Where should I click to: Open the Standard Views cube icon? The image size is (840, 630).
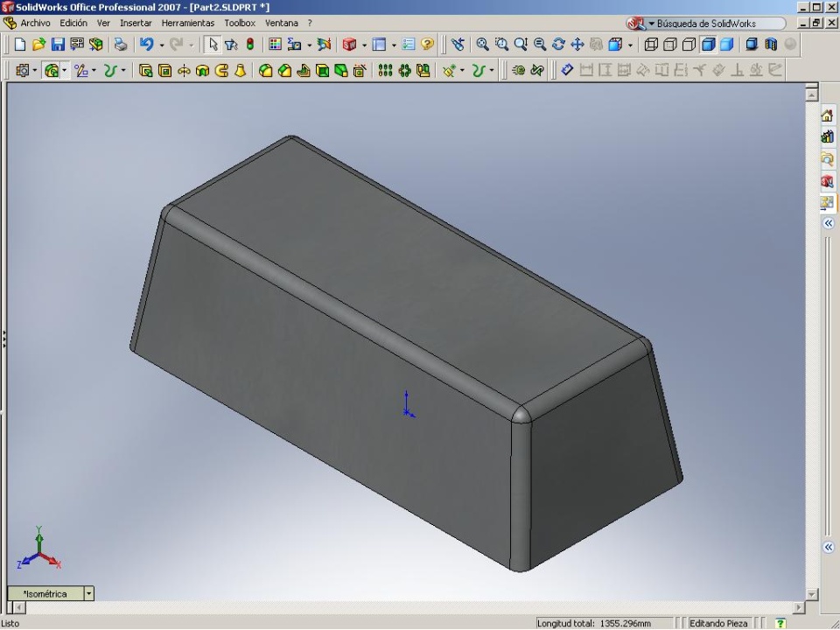(x=615, y=45)
